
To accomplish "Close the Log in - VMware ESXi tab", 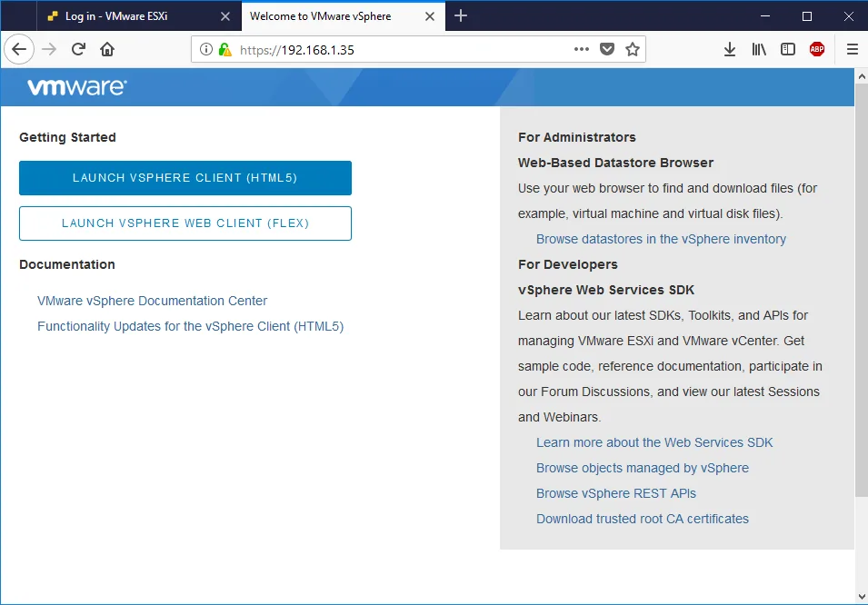I will pyautogui.click(x=225, y=16).
